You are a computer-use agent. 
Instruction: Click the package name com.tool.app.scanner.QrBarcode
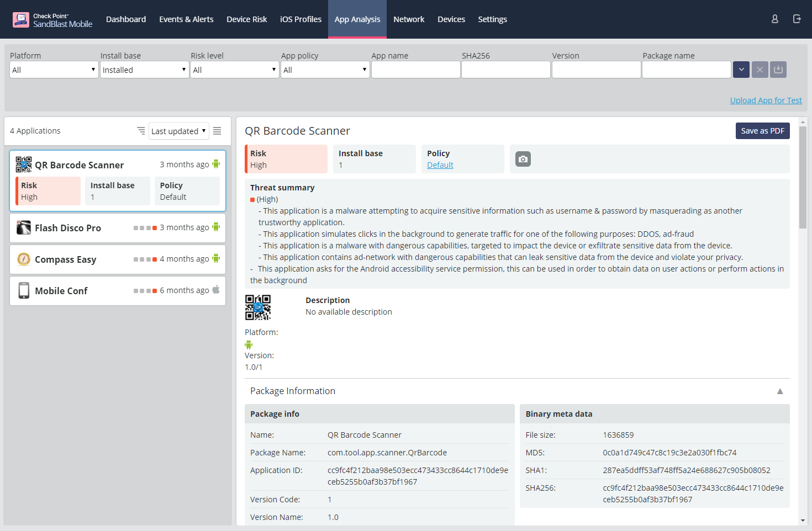coord(387,453)
